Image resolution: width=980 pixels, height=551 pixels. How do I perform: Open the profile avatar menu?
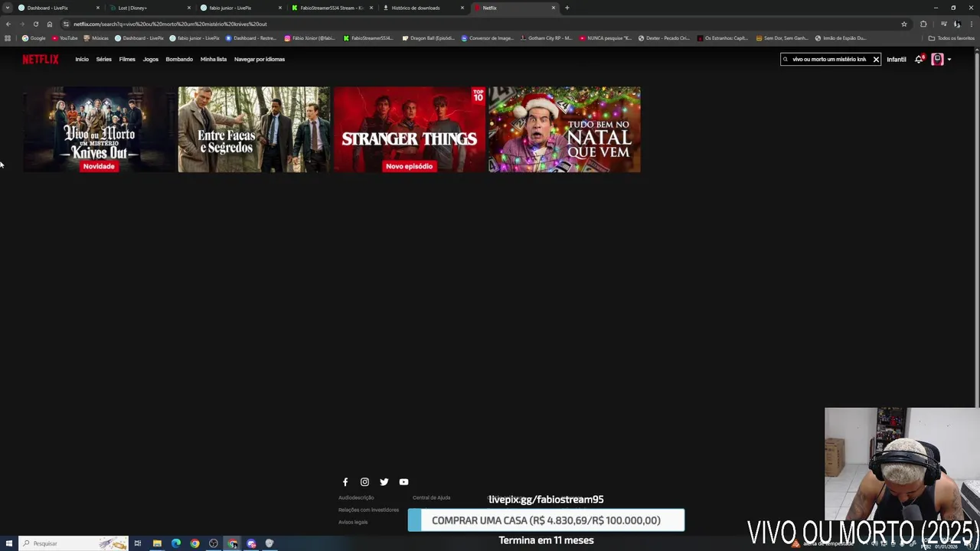click(x=937, y=59)
